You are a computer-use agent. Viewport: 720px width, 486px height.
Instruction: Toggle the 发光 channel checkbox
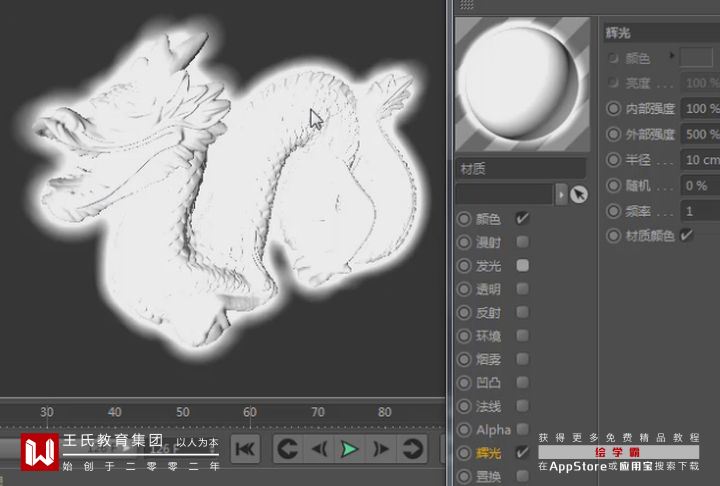tap(522, 265)
